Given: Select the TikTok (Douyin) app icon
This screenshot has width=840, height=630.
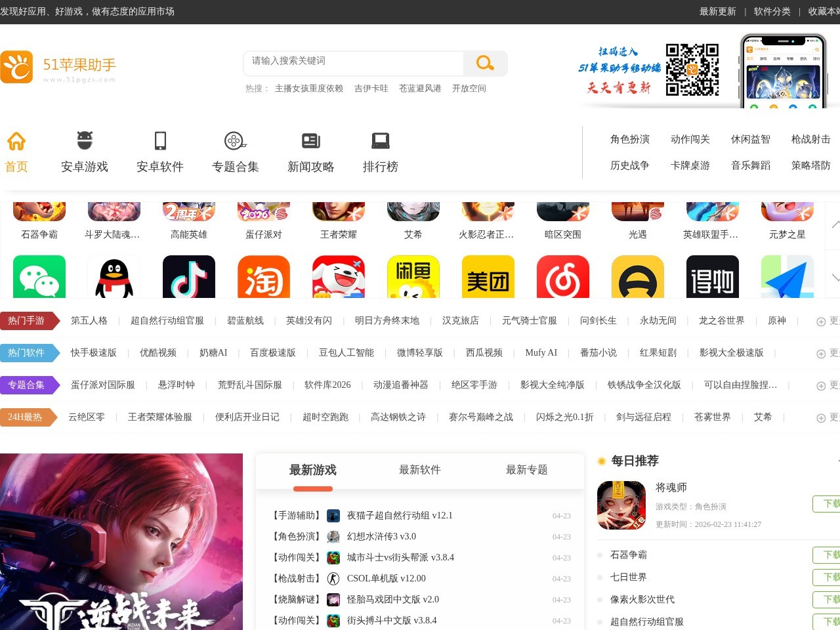Looking at the screenshot, I should click(189, 278).
